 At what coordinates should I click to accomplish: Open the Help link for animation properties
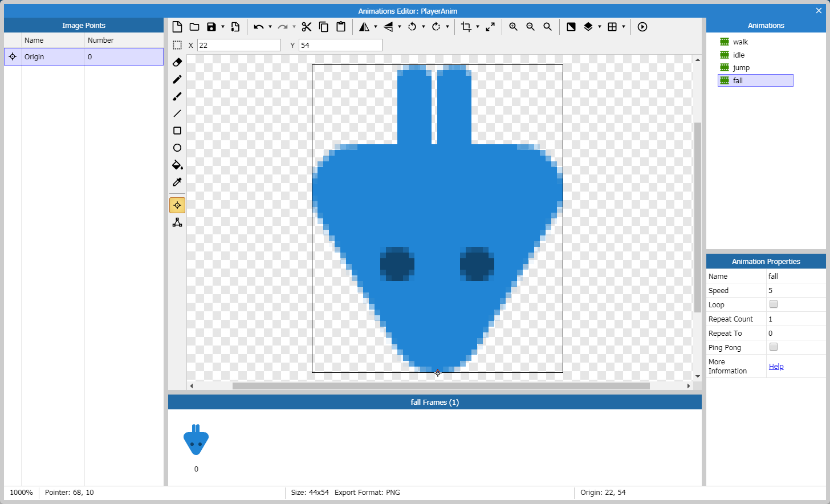[776, 366]
